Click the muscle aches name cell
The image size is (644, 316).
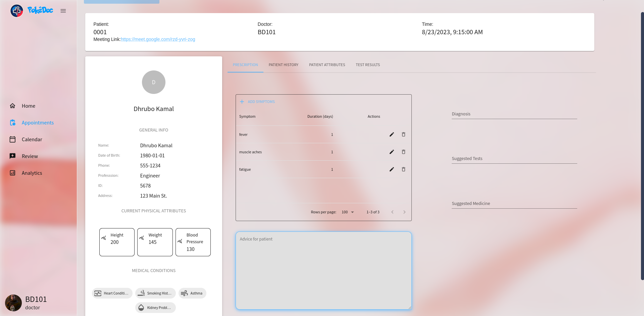coord(250,152)
